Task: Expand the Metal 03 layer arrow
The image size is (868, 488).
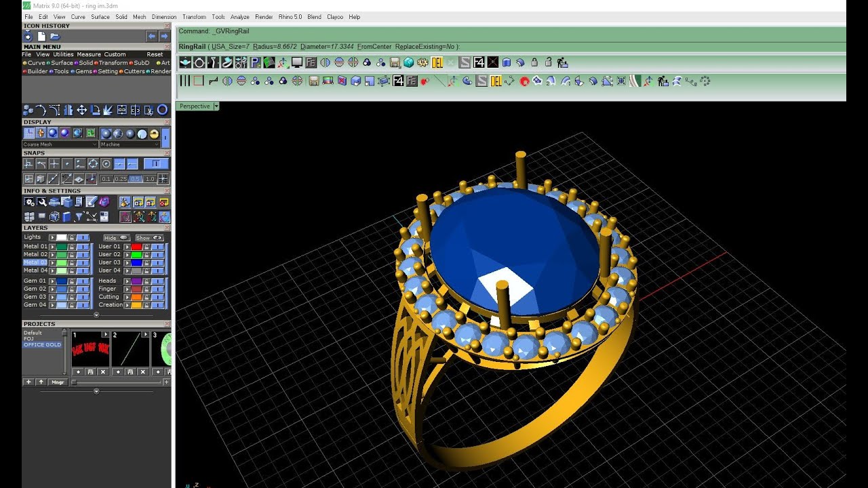Action: pos(52,262)
